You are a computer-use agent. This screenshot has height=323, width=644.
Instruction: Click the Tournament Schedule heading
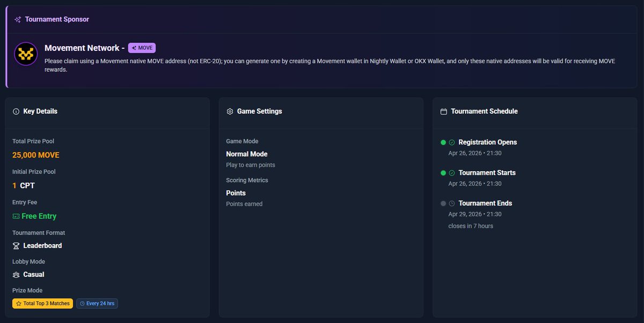point(484,112)
